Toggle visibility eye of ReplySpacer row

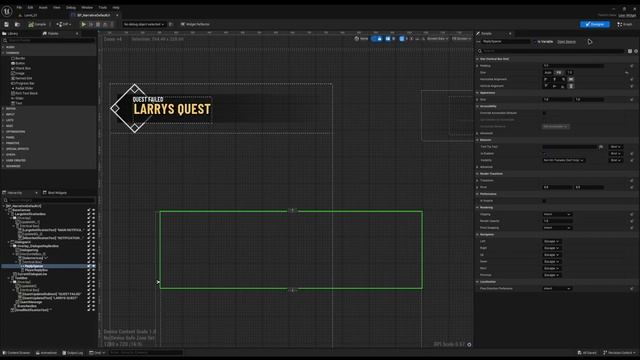(93, 266)
